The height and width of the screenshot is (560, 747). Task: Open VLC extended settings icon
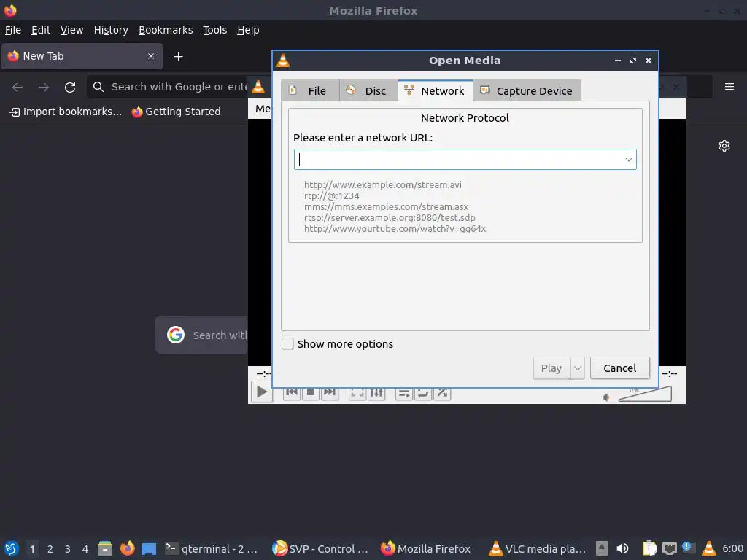tap(376, 393)
